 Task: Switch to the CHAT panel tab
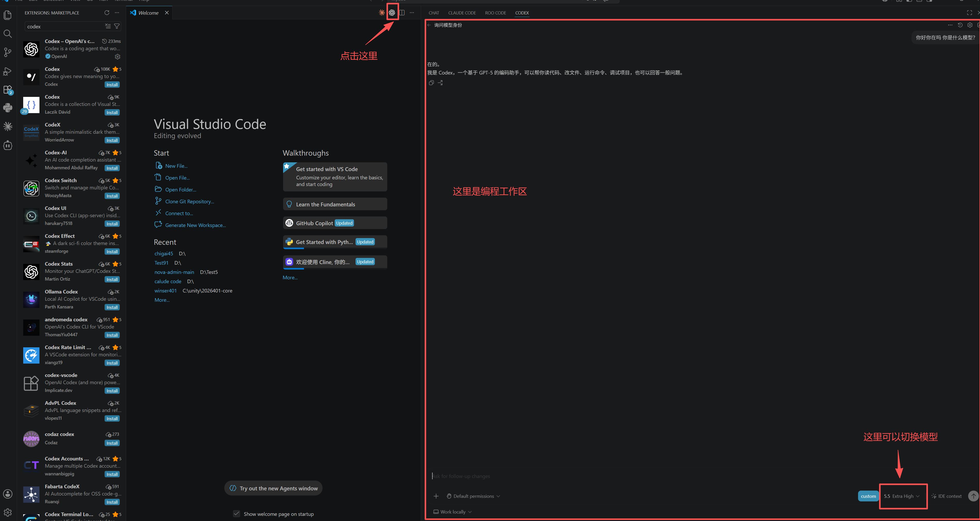click(434, 13)
